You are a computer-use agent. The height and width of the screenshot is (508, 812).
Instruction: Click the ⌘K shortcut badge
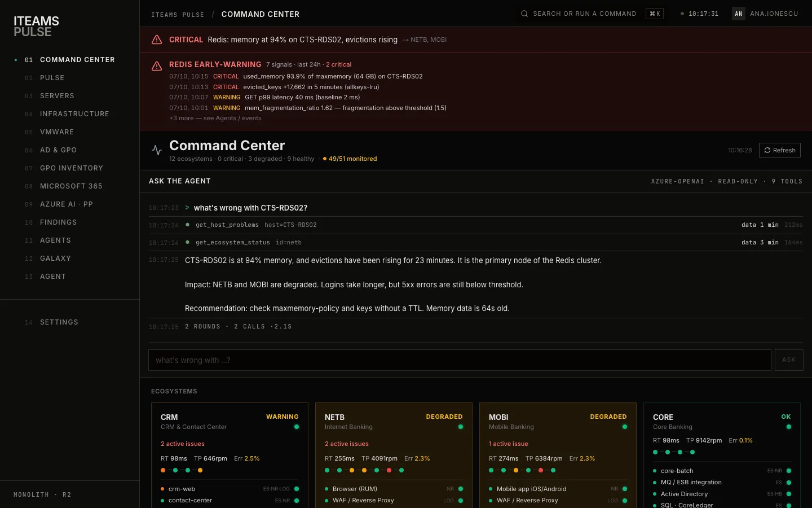(655, 14)
